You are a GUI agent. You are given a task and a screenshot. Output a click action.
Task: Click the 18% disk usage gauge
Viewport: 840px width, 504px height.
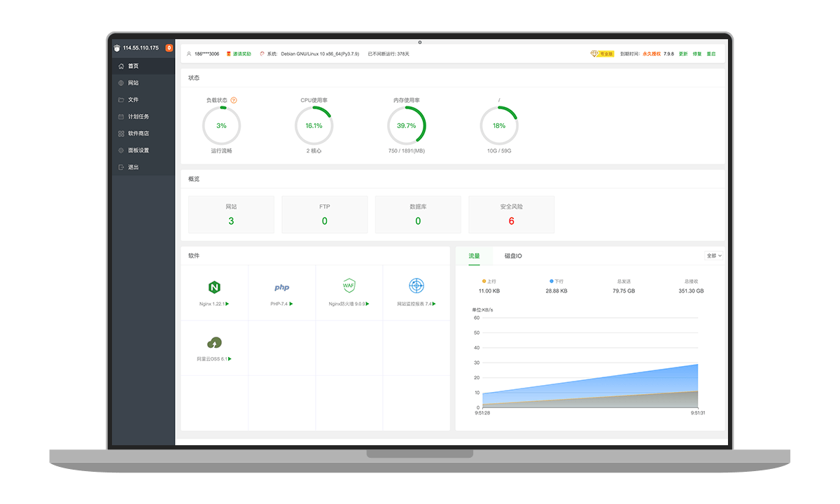(499, 126)
